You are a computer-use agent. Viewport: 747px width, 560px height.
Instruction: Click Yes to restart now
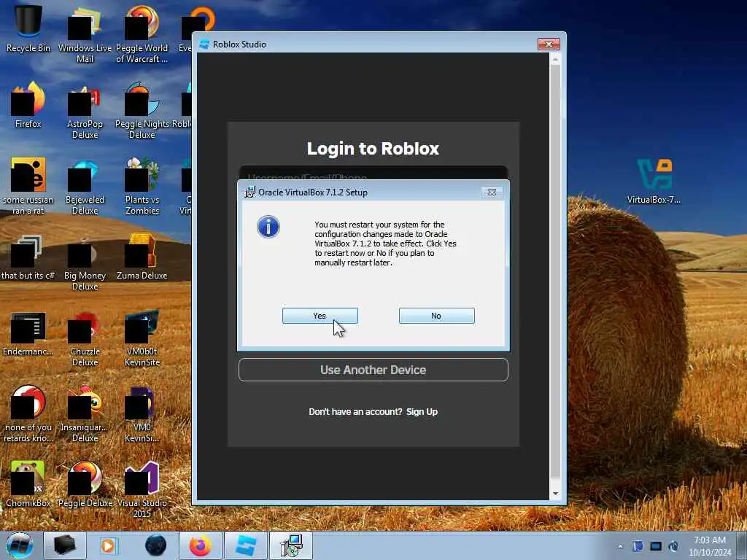320,316
